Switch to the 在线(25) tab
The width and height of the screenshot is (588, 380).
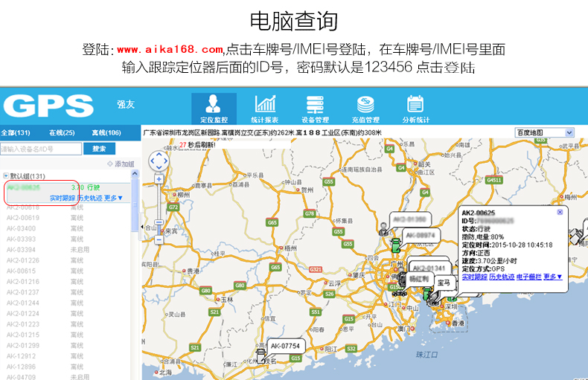pyautogui.click(x=62, y=132)
